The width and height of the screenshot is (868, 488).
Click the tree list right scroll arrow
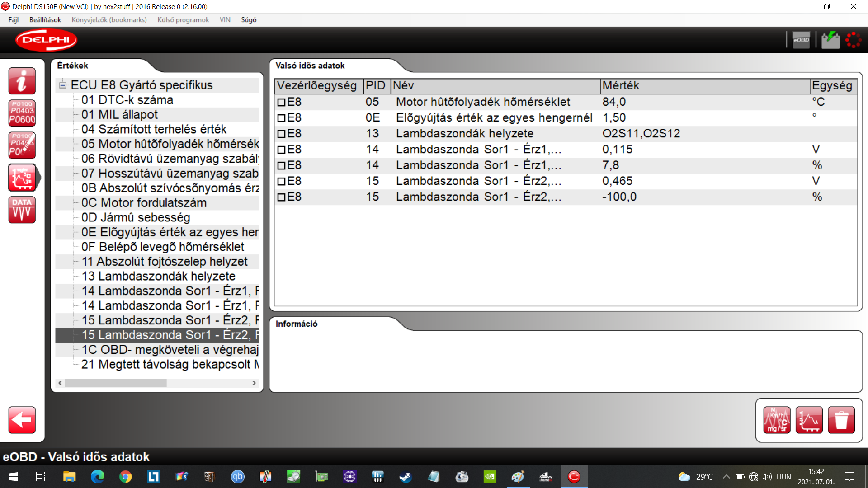[x=254, y=383]
